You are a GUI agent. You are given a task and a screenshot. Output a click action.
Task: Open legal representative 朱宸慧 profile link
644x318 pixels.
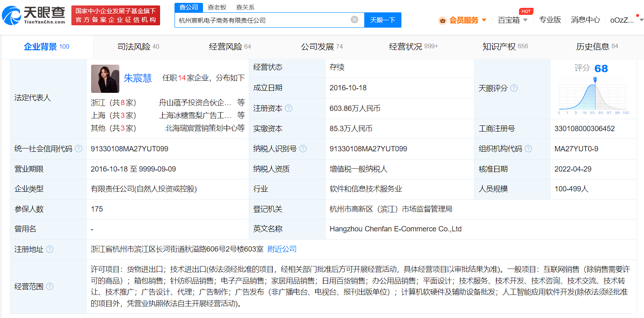(138, 78)
